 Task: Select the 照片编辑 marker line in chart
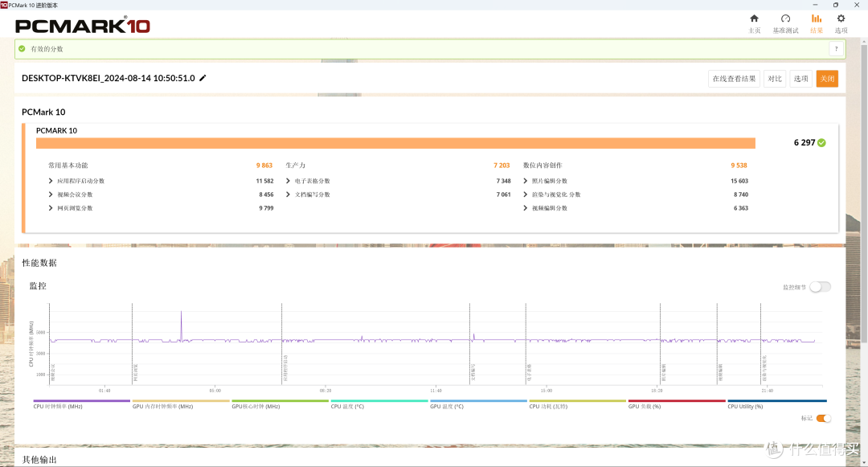[661, 343]
